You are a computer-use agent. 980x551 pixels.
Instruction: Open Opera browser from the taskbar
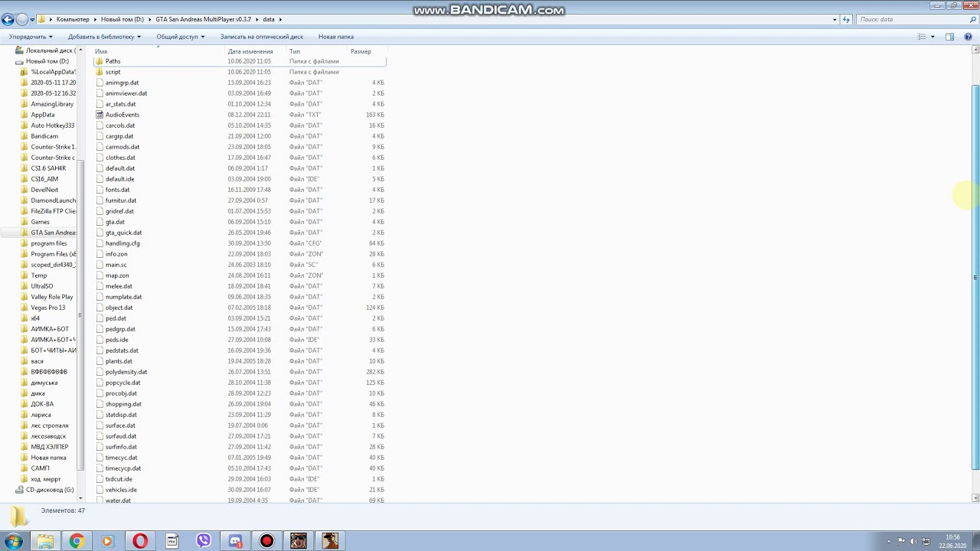click(140, 541)
